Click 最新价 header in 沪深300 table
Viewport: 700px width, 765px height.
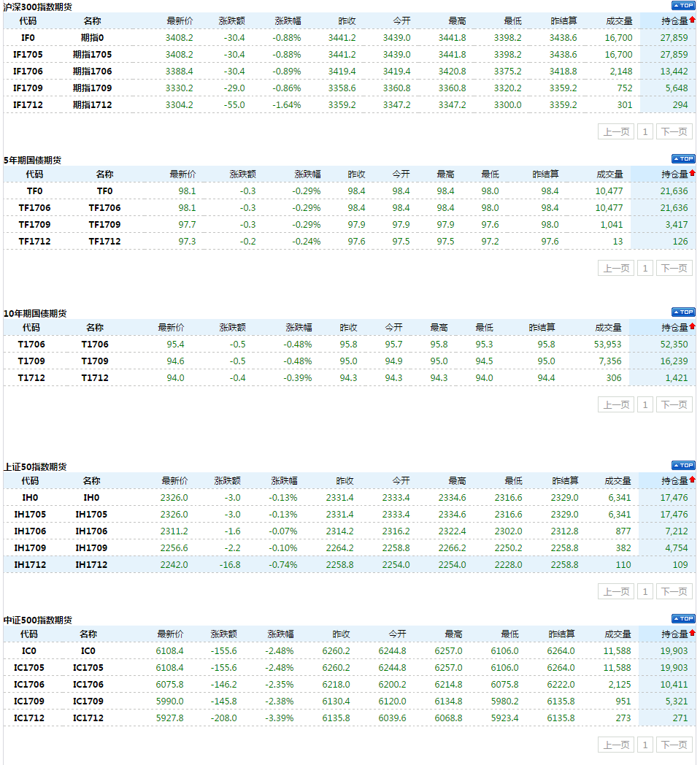coord(180,21)
